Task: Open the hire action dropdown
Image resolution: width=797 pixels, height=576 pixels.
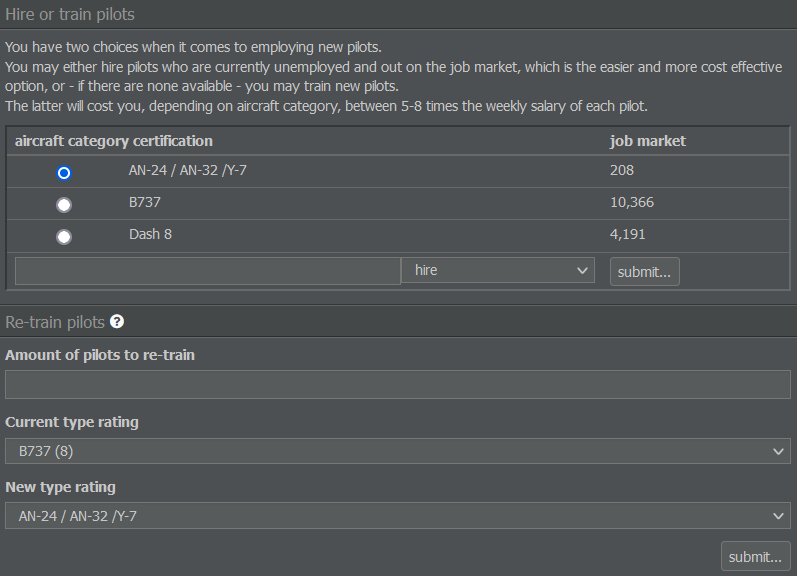Action: 498,270
